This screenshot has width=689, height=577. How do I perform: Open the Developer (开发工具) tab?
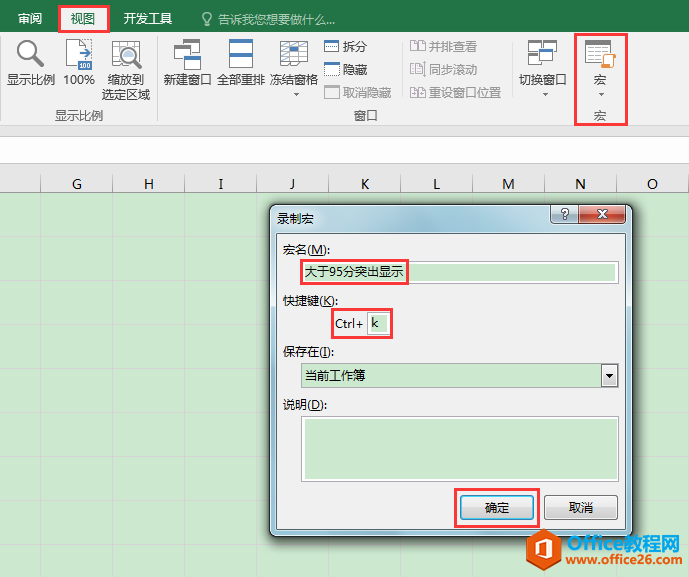coord(148,18)
